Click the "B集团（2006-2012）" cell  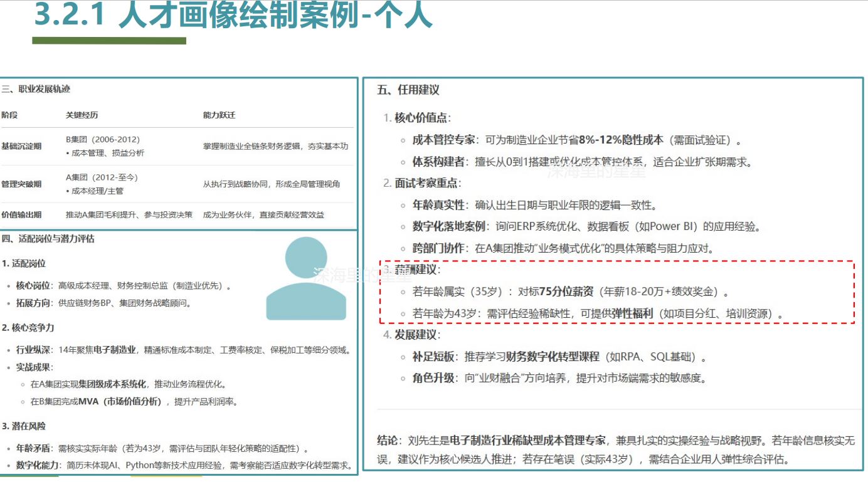click(x=103, y=140)
